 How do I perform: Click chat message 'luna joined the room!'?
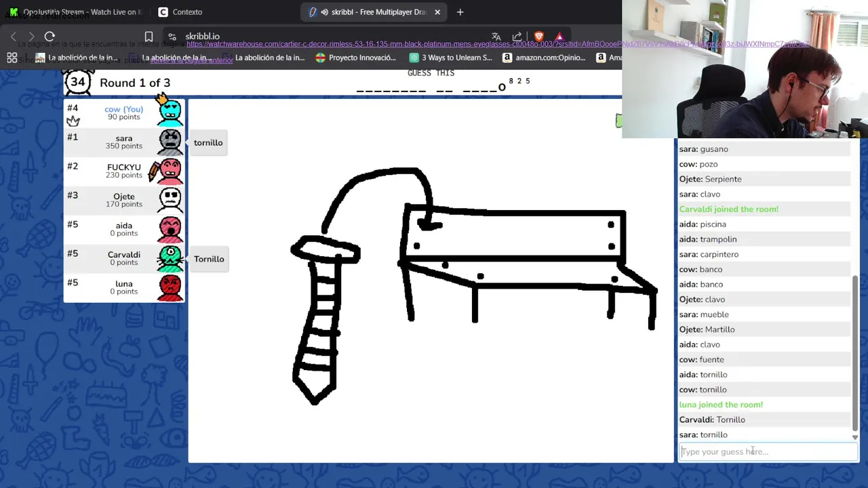(x=721, y=405)
